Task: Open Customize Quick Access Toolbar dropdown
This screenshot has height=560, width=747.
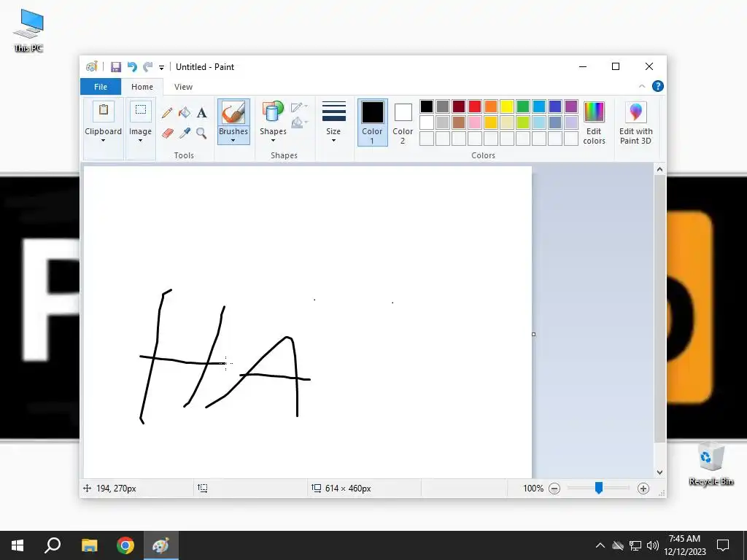Action: [x=161, y=68]
